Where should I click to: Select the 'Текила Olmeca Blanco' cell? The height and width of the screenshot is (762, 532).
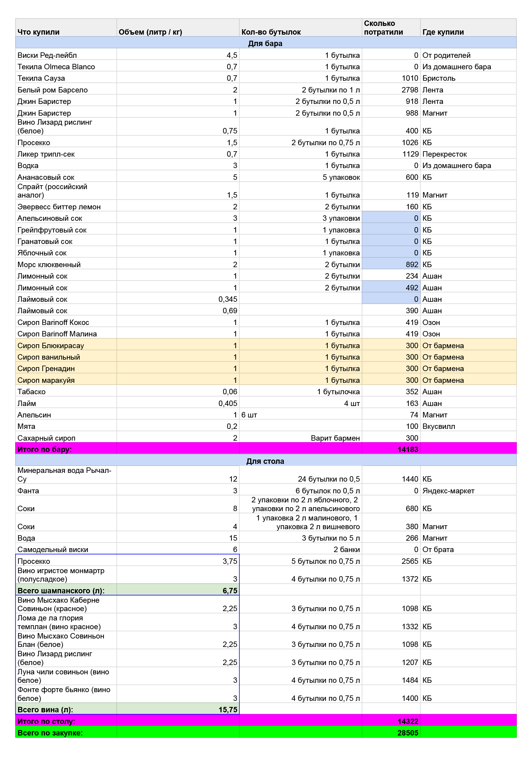click(x=66, y=66)
